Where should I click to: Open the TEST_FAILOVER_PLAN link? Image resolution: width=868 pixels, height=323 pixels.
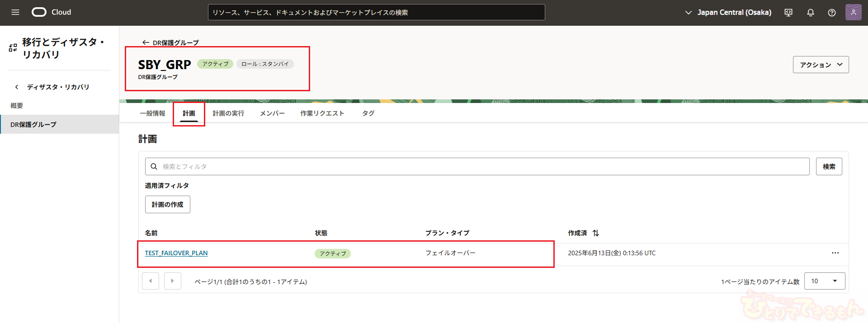click(x=176, y=253)
